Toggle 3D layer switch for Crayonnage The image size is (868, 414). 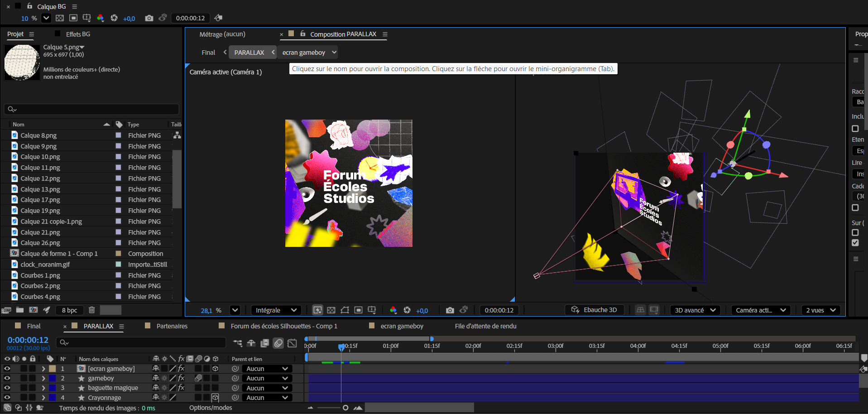tap(216, 398)
